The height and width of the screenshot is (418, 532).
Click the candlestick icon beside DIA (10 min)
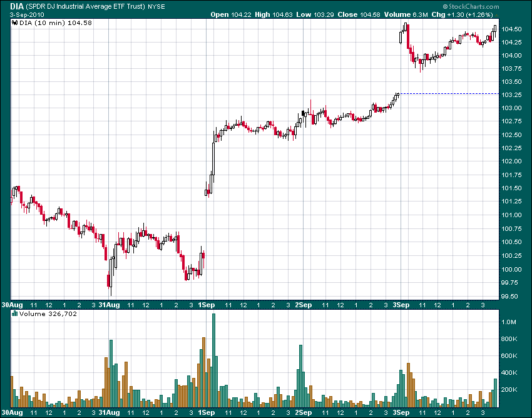(x=14, y=23)
